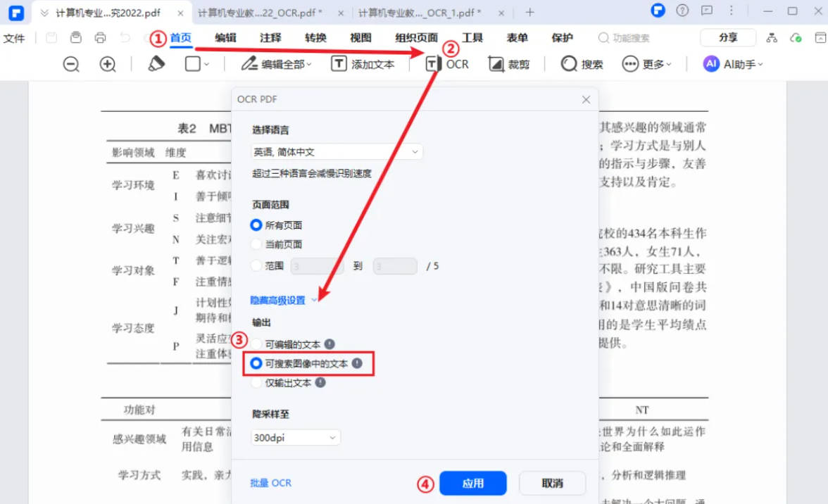Image resolution: width=828 pixels, height=504 pixels.
Task: Select the 裁剪 crop tool
Action: (x=510, y=63)
